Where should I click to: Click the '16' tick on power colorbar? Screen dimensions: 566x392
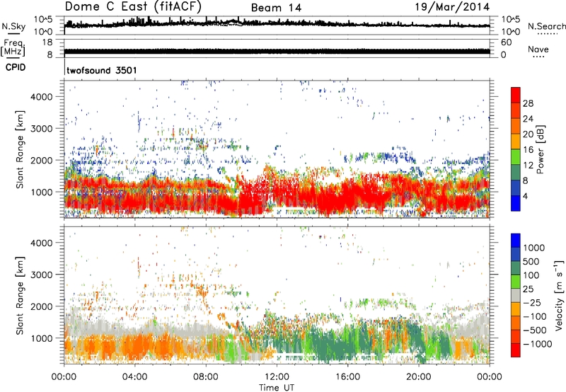tap(528, 150)
